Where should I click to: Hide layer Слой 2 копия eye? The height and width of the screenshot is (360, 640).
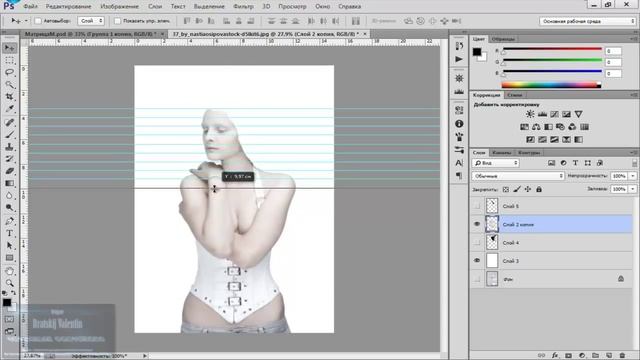(x=477, y=224)
